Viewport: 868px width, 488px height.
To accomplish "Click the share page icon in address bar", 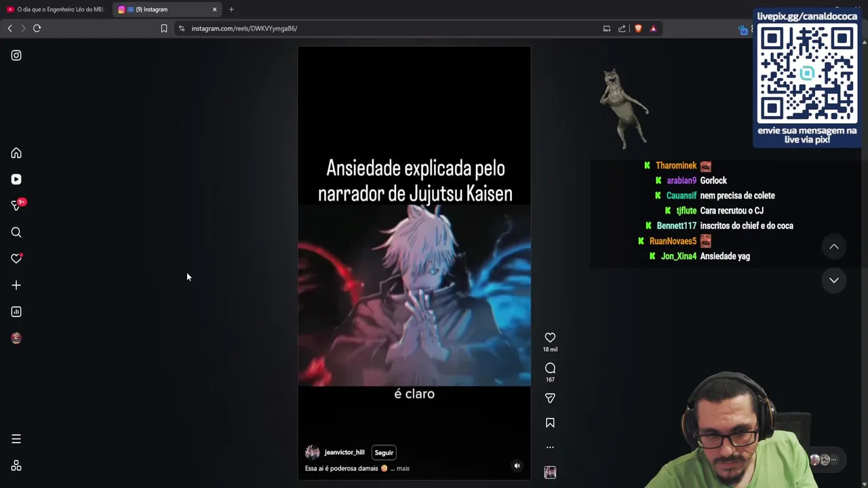I will click(622, 28).
